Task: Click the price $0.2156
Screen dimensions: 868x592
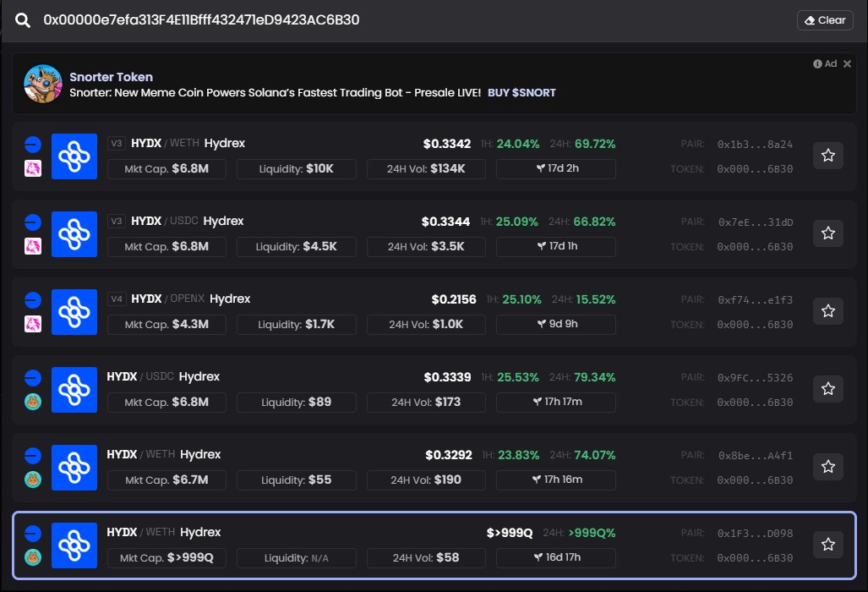Action: pyautogui.click(x=454, y=299)
